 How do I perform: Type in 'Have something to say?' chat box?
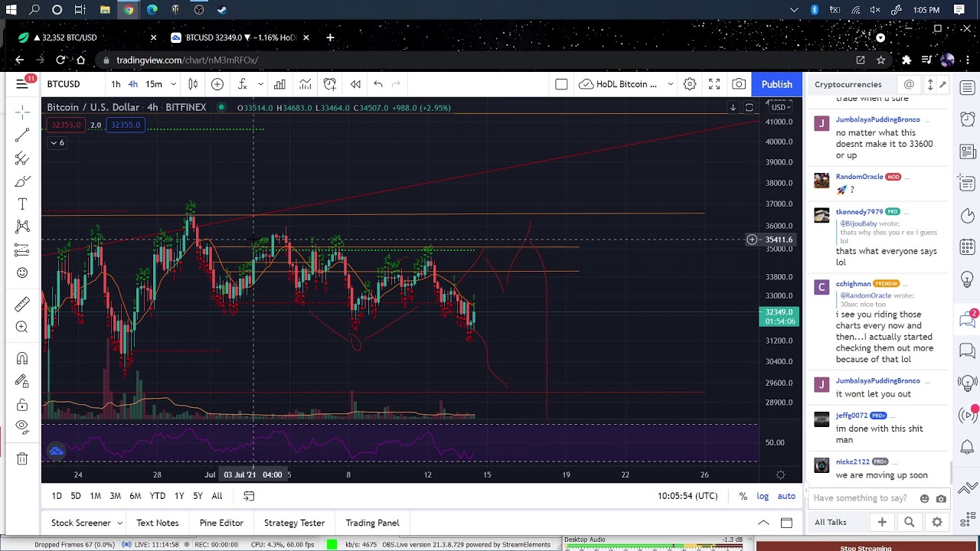pos(860,498)
